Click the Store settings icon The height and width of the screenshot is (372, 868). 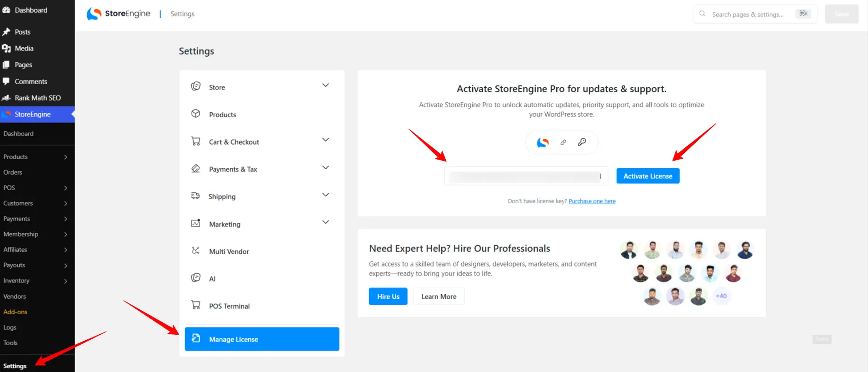[196, 86]
